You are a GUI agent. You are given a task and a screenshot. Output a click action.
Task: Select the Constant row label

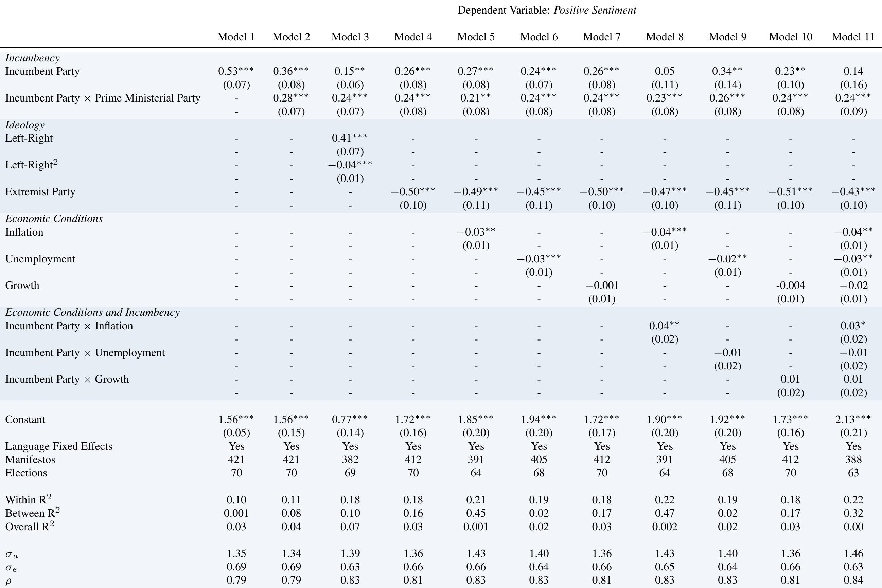click(x=25, y=420)
